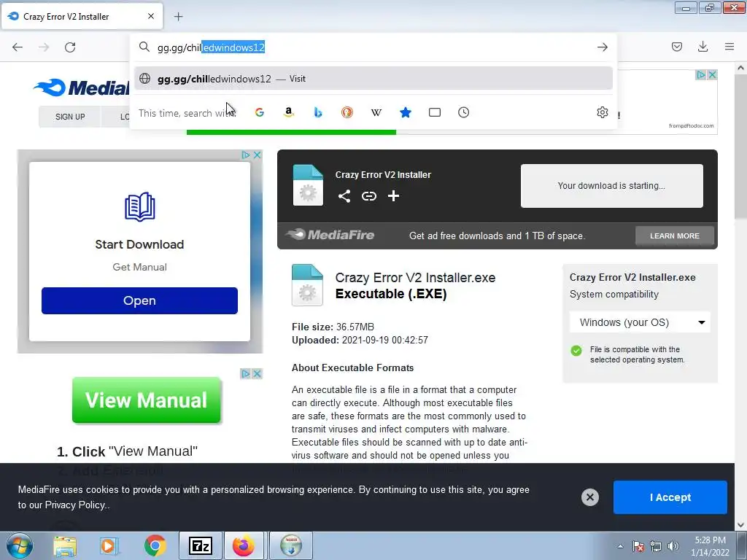The image size is (747, 560).
Task: Open the Windows Start menu
Action: pyautogui.click(x=20, y=545)
